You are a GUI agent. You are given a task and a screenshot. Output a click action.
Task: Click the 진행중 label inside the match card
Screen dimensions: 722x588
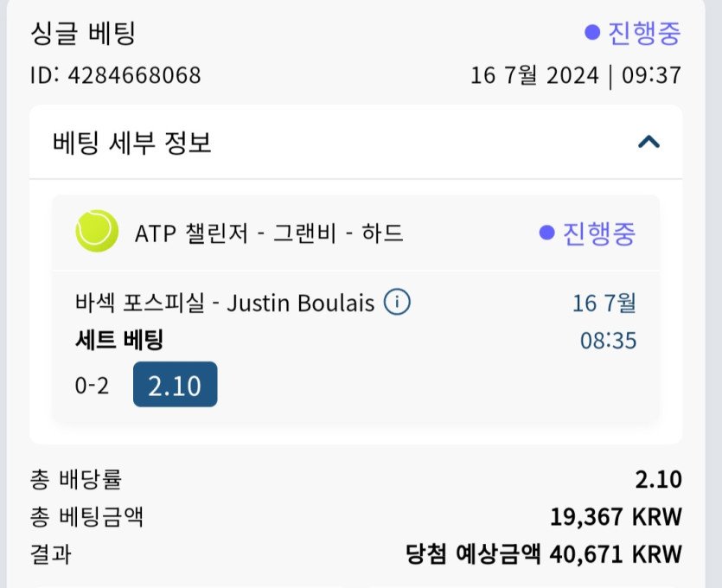[x=598, y=233]
